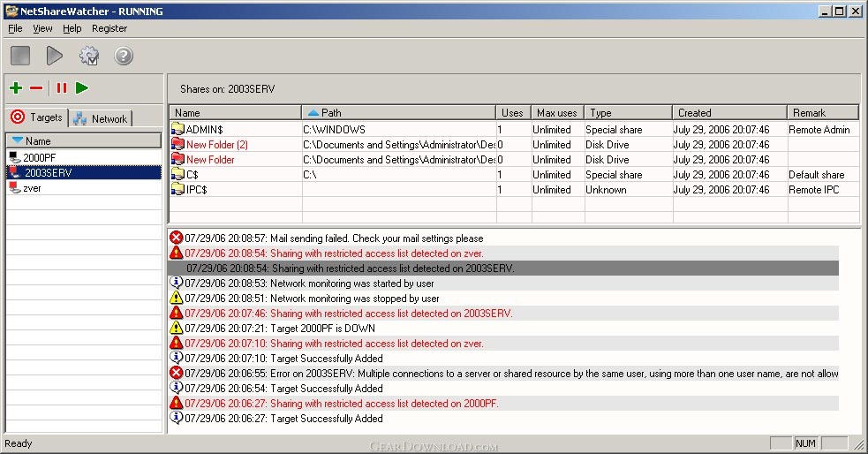Resume target with green play icon
This screenshot has height=454, width=868.
[x=82, y=87]
